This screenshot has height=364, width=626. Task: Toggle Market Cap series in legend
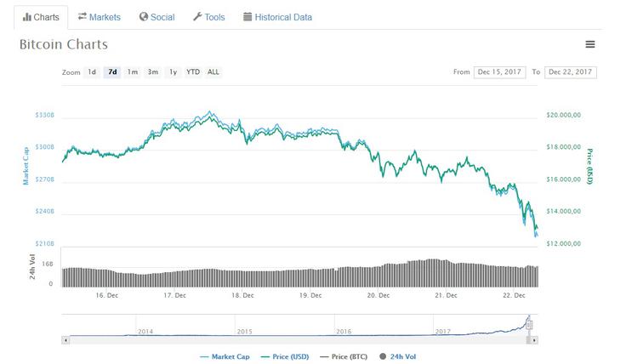(x=225, y=356)
